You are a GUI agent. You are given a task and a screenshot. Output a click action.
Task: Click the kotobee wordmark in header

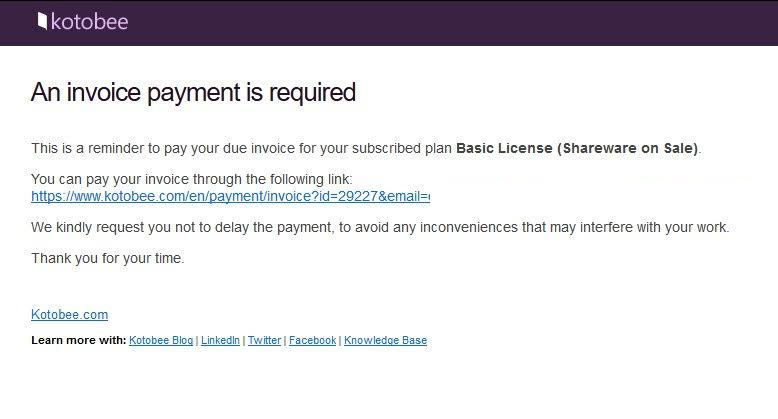(x=89, y=22)
